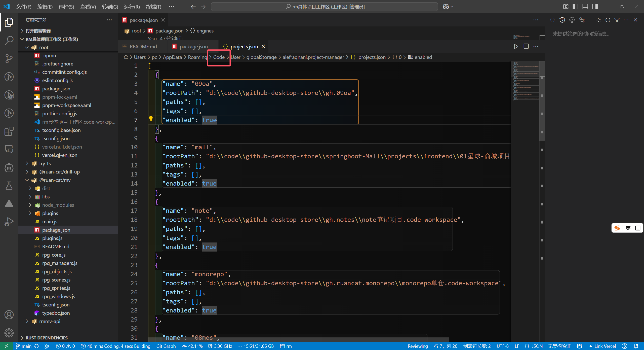
Task: Toggle the secondary side bar layout button
Action: coord(595,7)
